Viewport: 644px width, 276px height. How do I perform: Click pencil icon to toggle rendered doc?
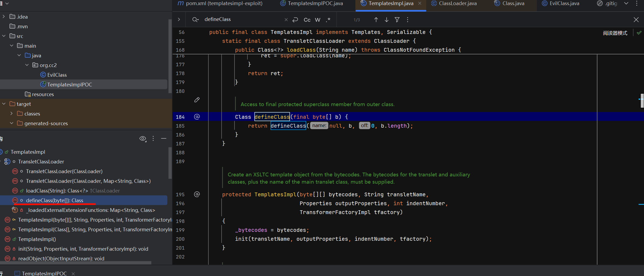197,100
